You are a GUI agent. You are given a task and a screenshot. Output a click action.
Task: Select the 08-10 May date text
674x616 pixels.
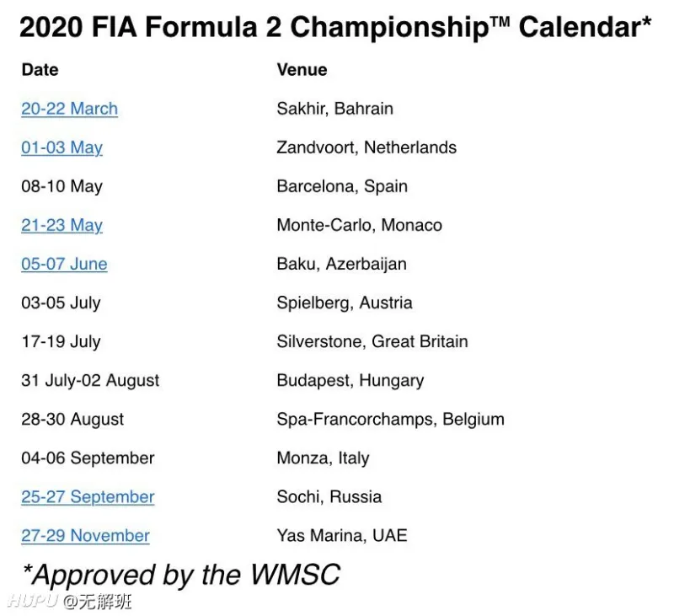point(62,186)
